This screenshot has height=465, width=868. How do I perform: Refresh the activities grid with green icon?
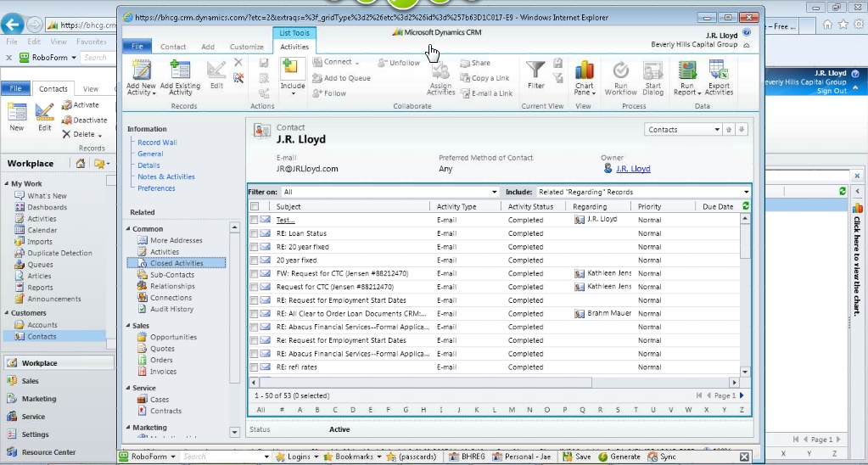(x=746, y=206)
